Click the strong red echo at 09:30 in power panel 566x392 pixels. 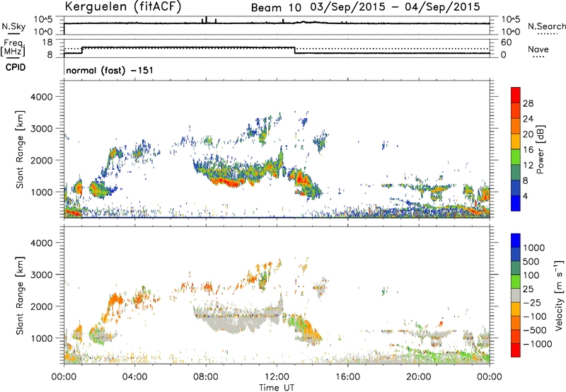[231, 183]
